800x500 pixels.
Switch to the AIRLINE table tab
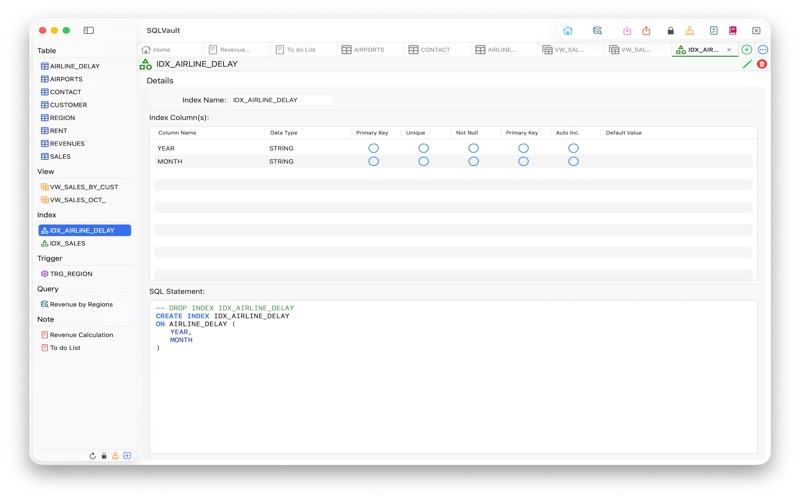click(x=504, y=49)
